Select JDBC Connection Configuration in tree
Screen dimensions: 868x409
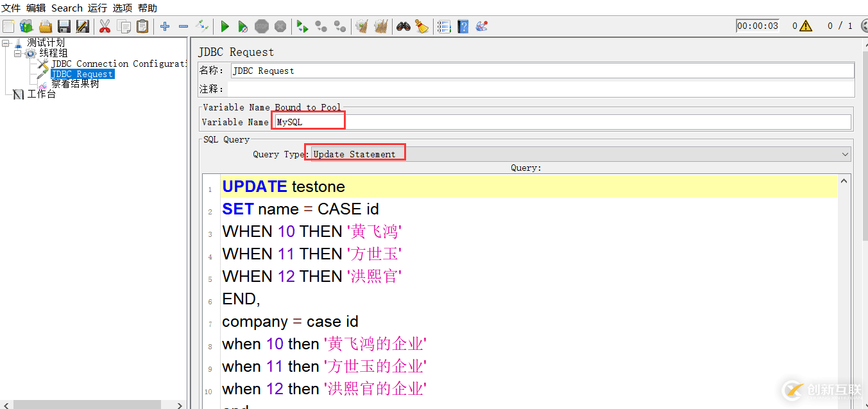(119, 64)
